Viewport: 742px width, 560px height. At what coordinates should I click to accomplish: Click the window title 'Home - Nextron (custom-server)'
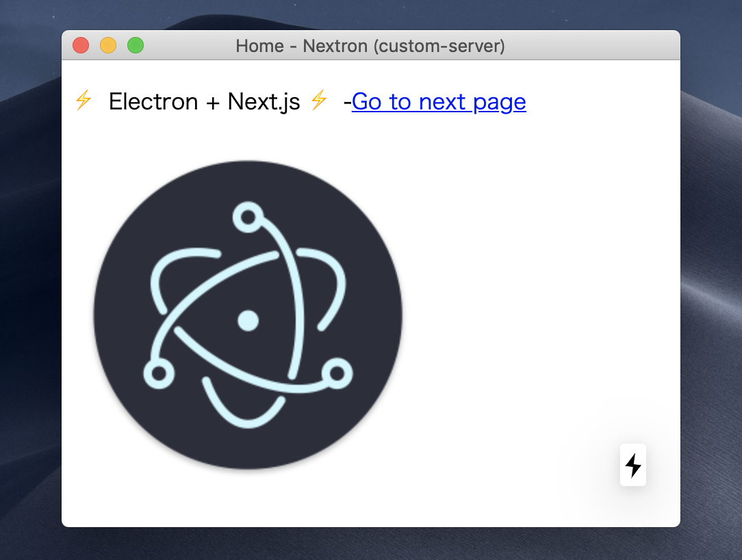click(x=370, y=46)
